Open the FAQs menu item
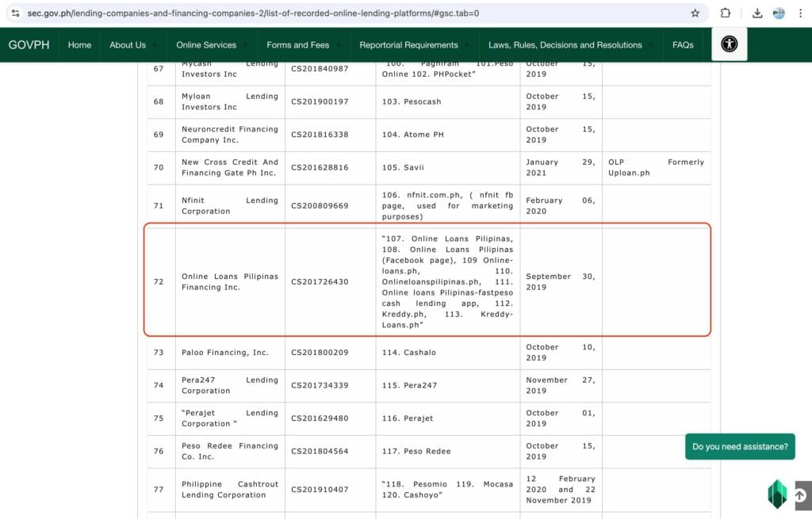Image resolution: width=812 pixels, height=519 pixels. click(x=682, y=45)
